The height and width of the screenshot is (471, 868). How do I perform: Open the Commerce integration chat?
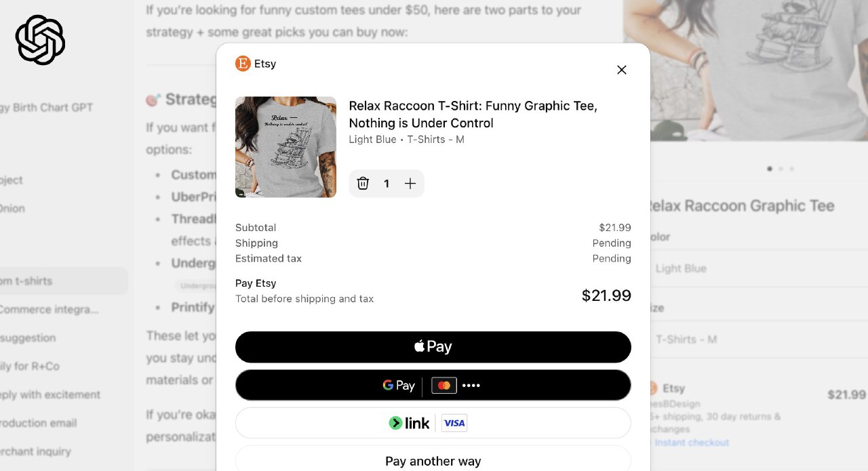coord(47,309)
